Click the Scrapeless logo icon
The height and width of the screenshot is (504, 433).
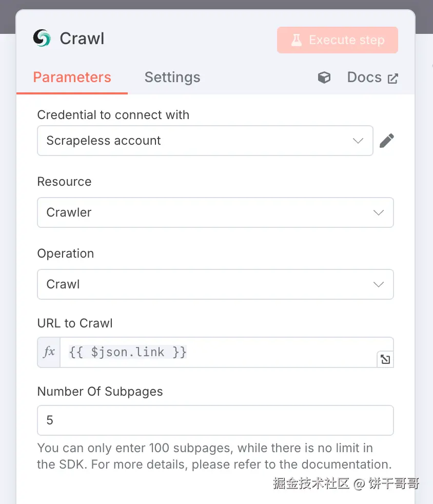pos(42,38)
